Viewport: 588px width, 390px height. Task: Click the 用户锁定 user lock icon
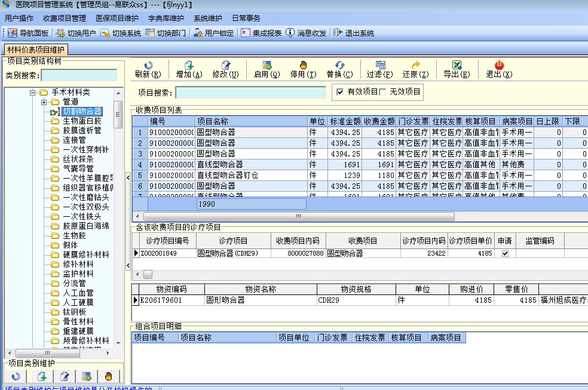(x=198, y=33)
